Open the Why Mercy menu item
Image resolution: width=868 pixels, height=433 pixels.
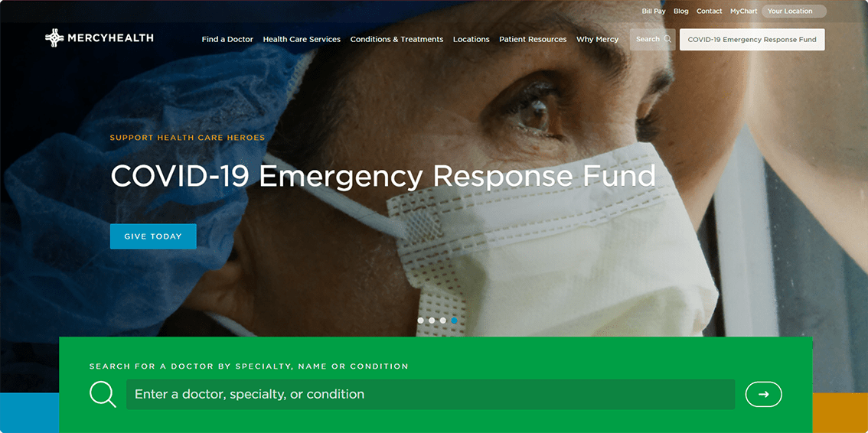597,39
